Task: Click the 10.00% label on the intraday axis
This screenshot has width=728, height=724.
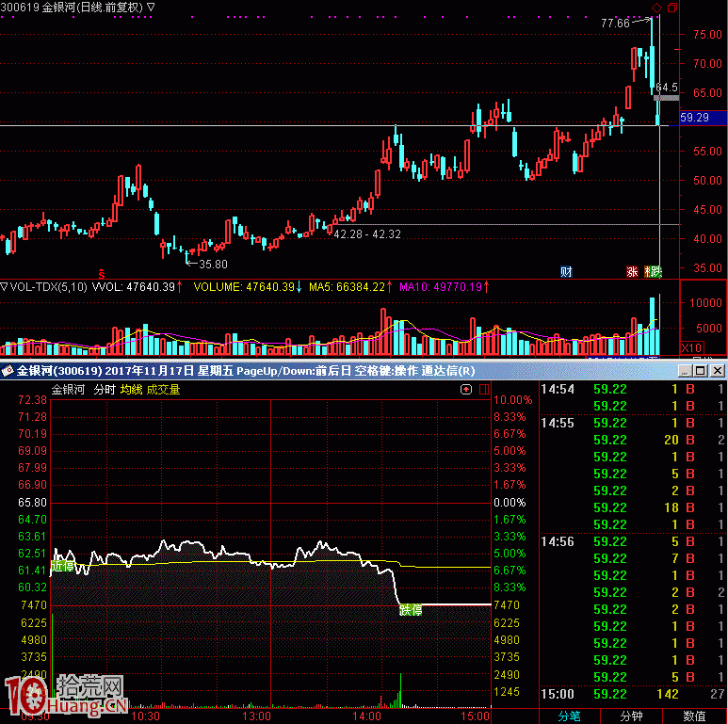Action: coord(512,400)
